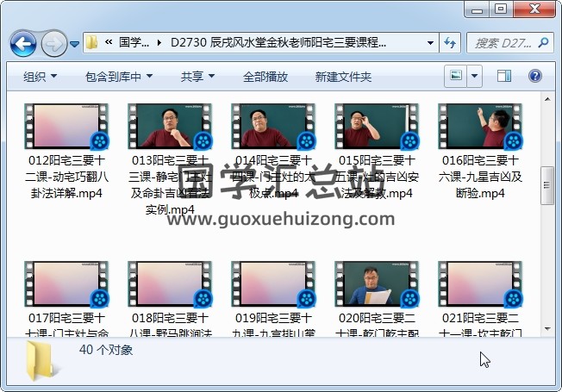This screenshot has height=392, width=562.
Task: Open view options dropdown arrow
Action: coord(475,77)
